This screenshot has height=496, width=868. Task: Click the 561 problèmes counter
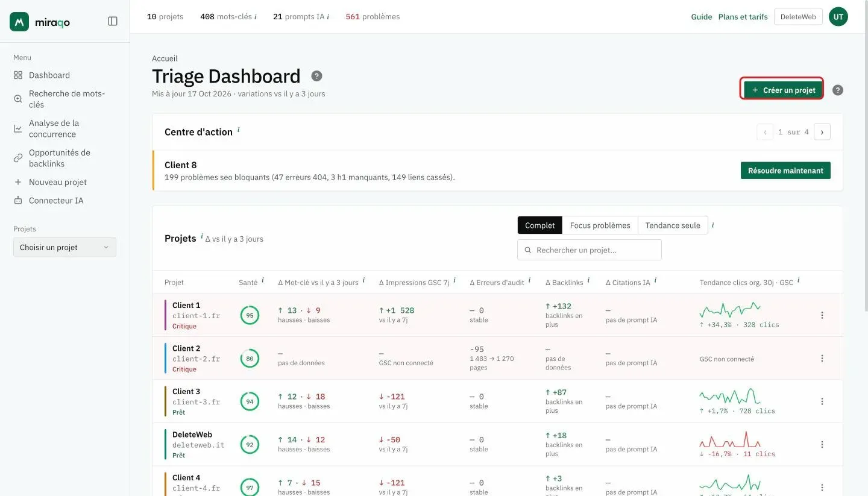click(373, 17)
